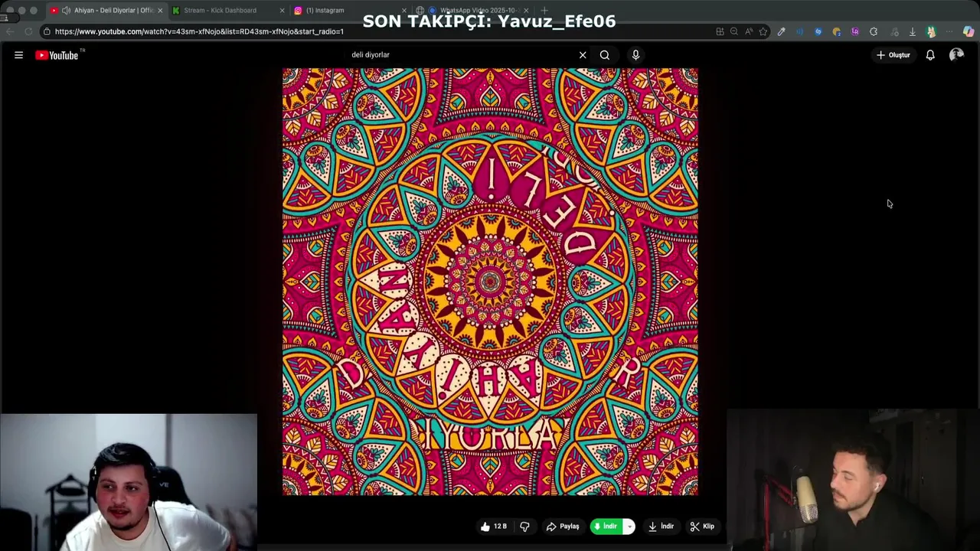Open the notifications bell
980x551 pixels.
tap(930, 55)
